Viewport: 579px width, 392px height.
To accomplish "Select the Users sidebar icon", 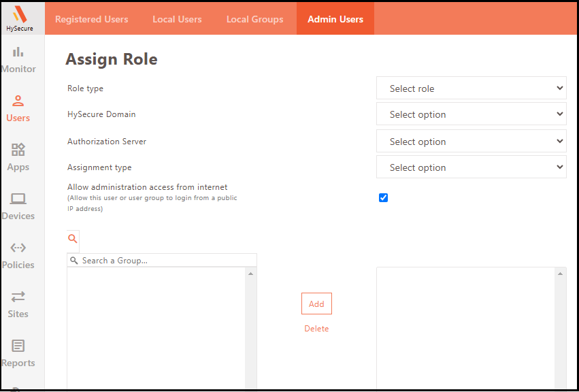I will [x=18, y=108].
